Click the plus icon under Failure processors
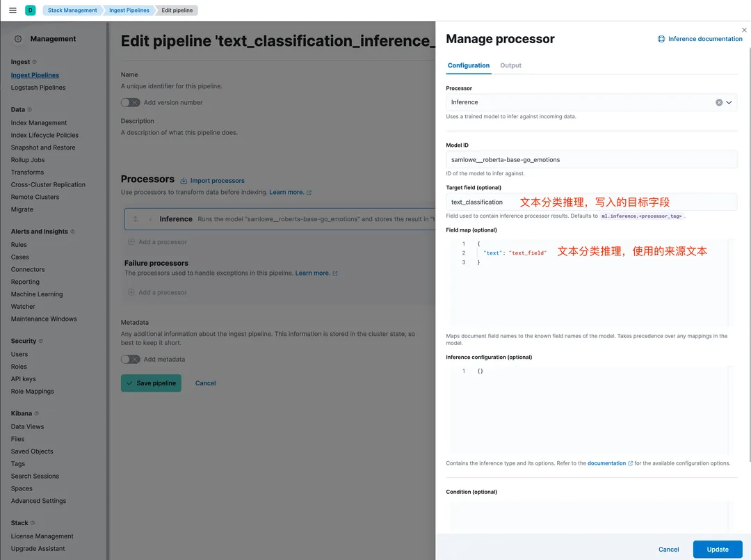 pos(131,292)
